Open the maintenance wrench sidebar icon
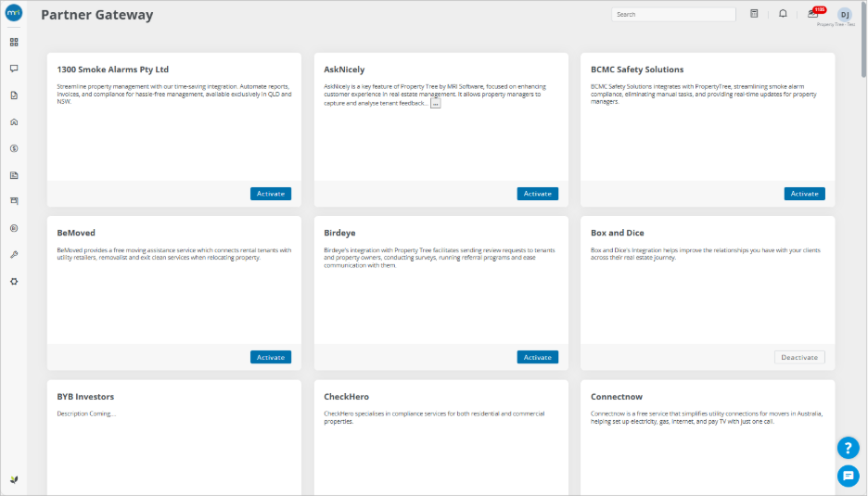Viewport: 868px width, 496px height. [x=14, y=255]
